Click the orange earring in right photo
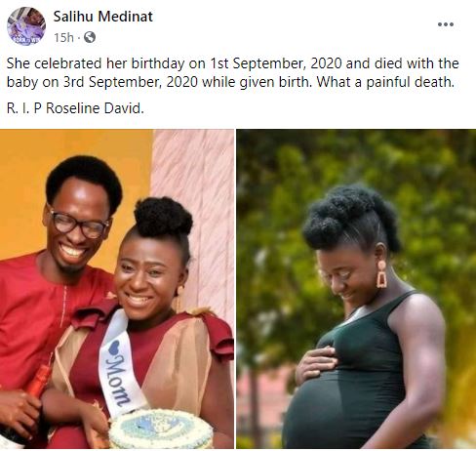Image resolution: width=476 pixels, height=451 pixels. click(x=381, y=274)
